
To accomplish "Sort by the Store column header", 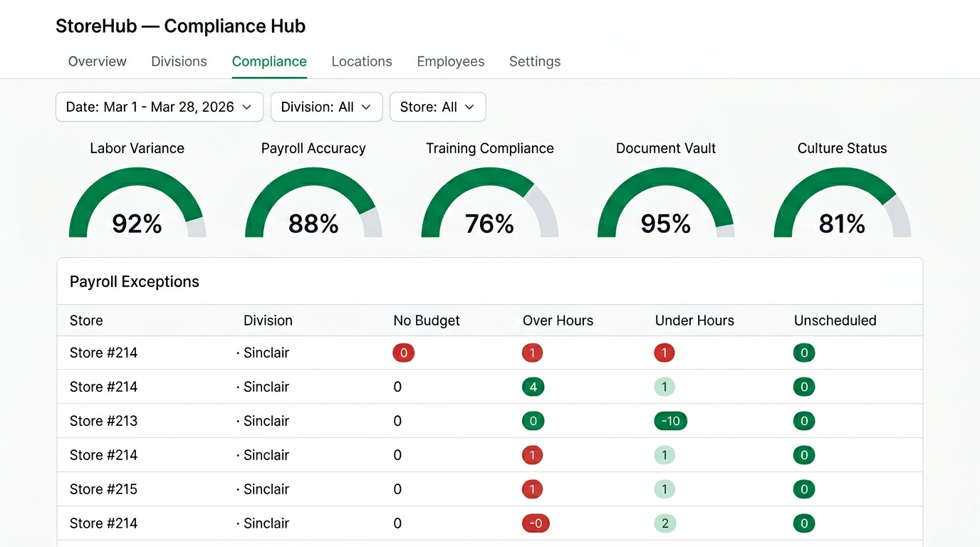I will click(86, 321).
